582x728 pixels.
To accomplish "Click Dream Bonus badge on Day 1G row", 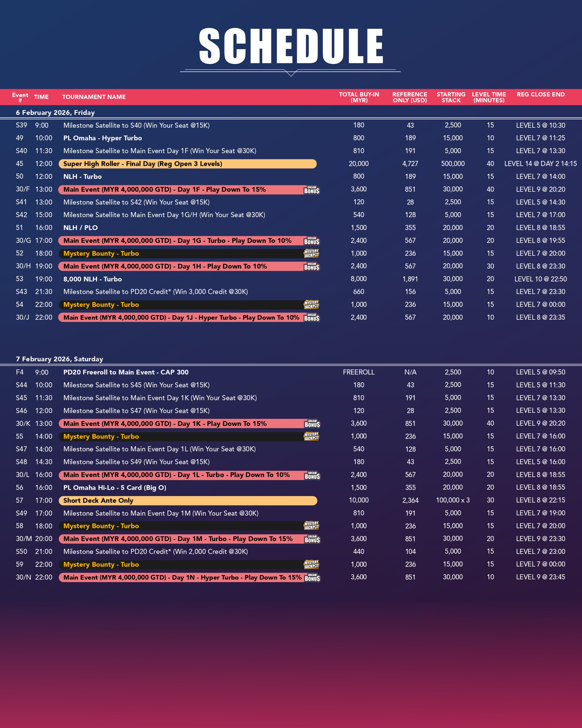I will 311,241.
